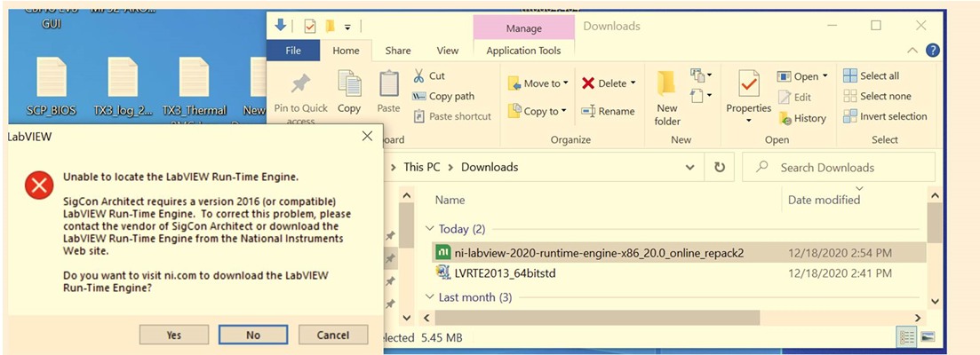Viewport: 980px width, 355px height.
Task: Click Copy path in Clipboard group
Action: pos(443,96)
